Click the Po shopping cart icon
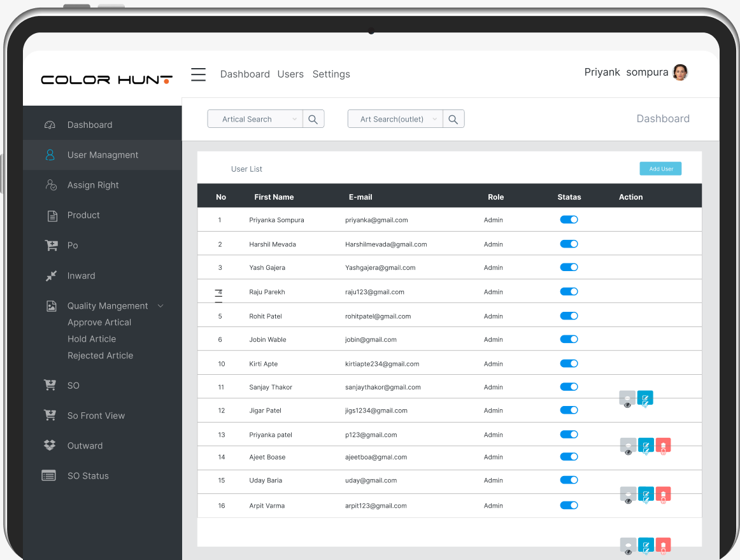The width and height of the screenshot is (740, 560). (x=51, y=246)
